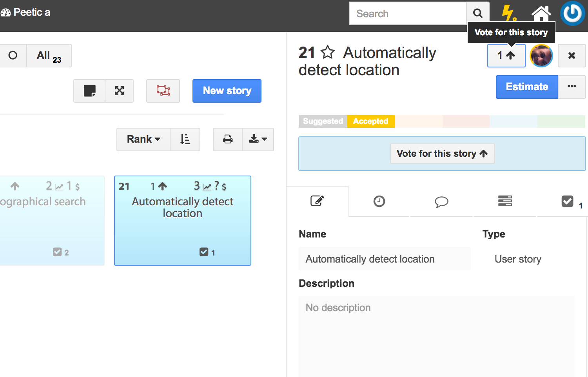Screen dimensions: 588x377
Task: Open the Rank sort dropdown
Action: (x=143, y=140)
